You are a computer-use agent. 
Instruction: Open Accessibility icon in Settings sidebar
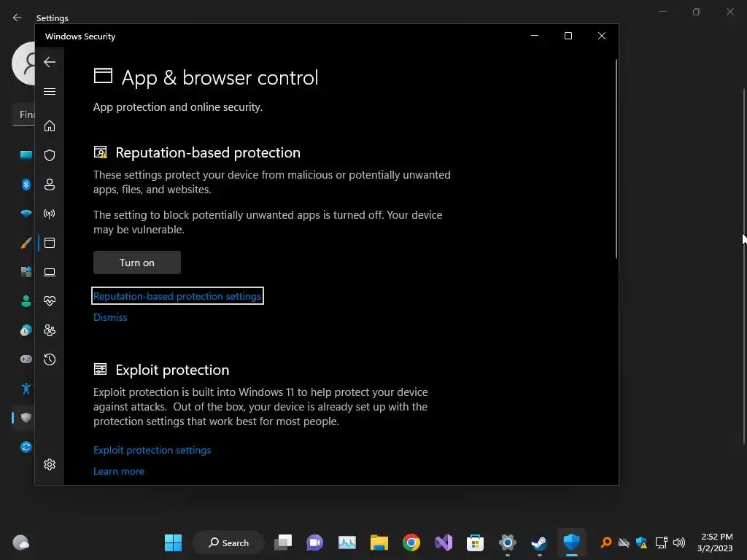[x=26, y=389]
